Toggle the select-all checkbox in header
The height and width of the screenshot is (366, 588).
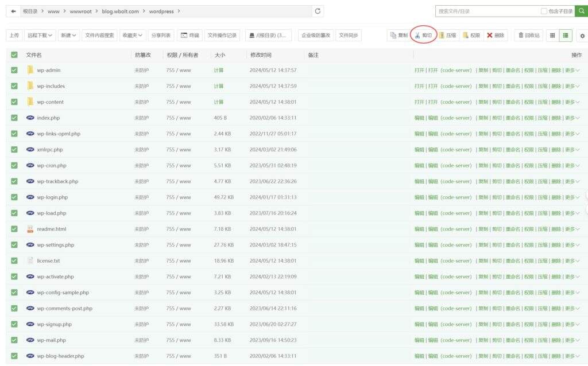click(x=14, y=54)
